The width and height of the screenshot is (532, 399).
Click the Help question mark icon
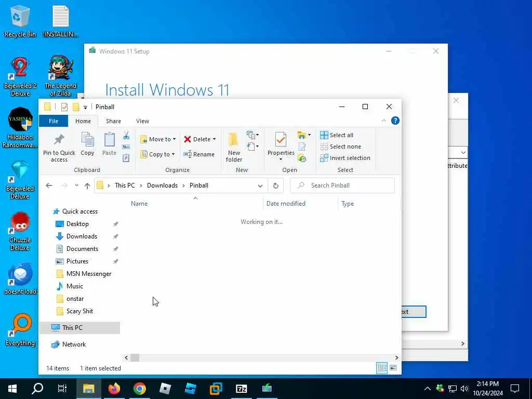tap(395, 121)
